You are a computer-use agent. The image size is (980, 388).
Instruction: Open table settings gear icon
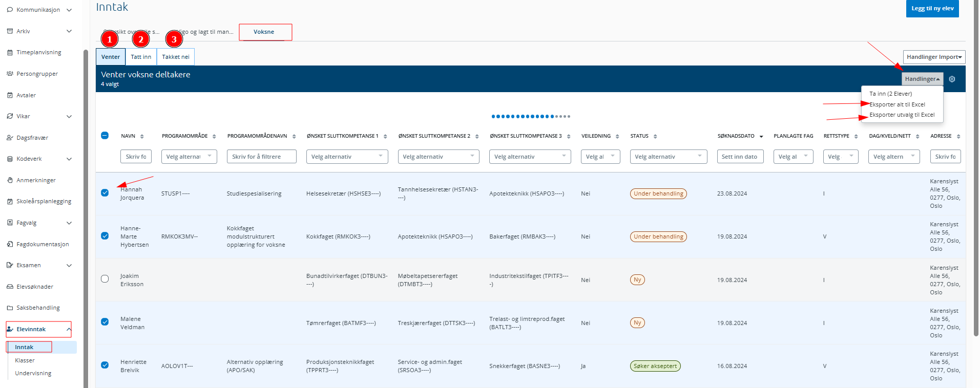(x=952, y=79)
